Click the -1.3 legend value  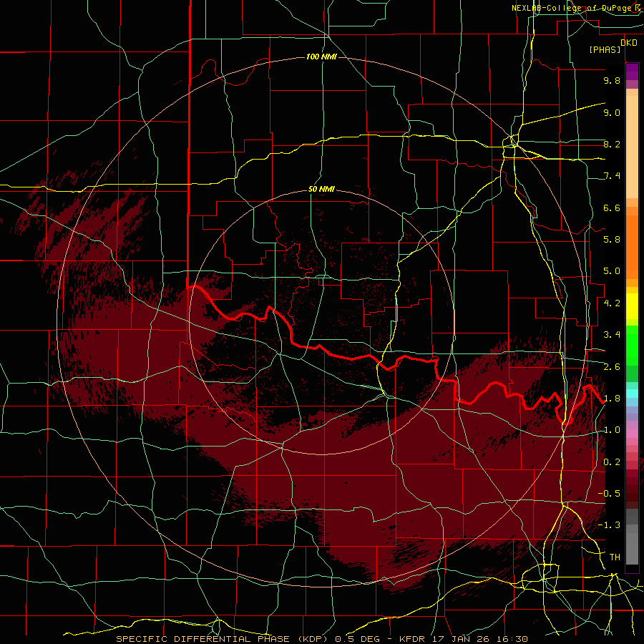pos(609,525)
